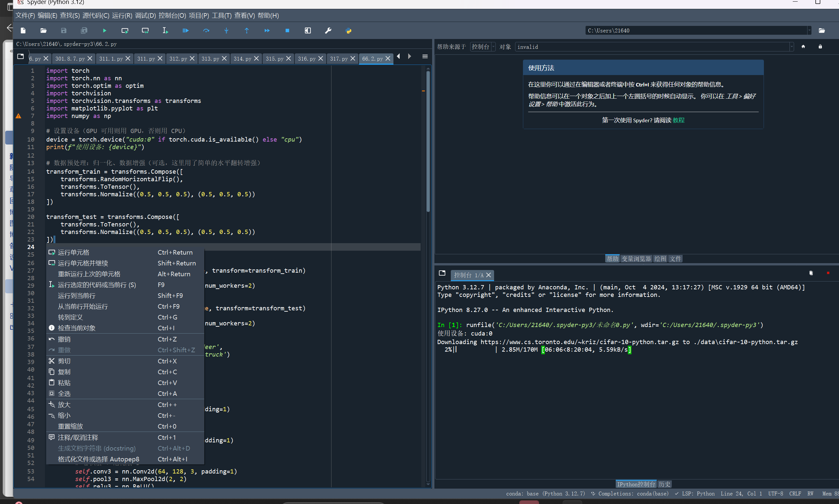
Task: Click the red interrupt kernel square
Action: coord(828,273)
